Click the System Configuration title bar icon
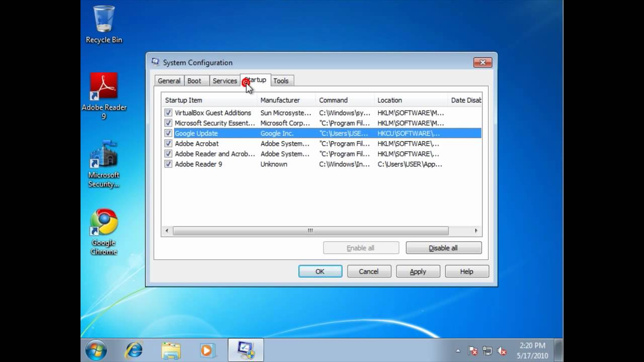This screenshot has width=644, height=362. tap(155, 62)
